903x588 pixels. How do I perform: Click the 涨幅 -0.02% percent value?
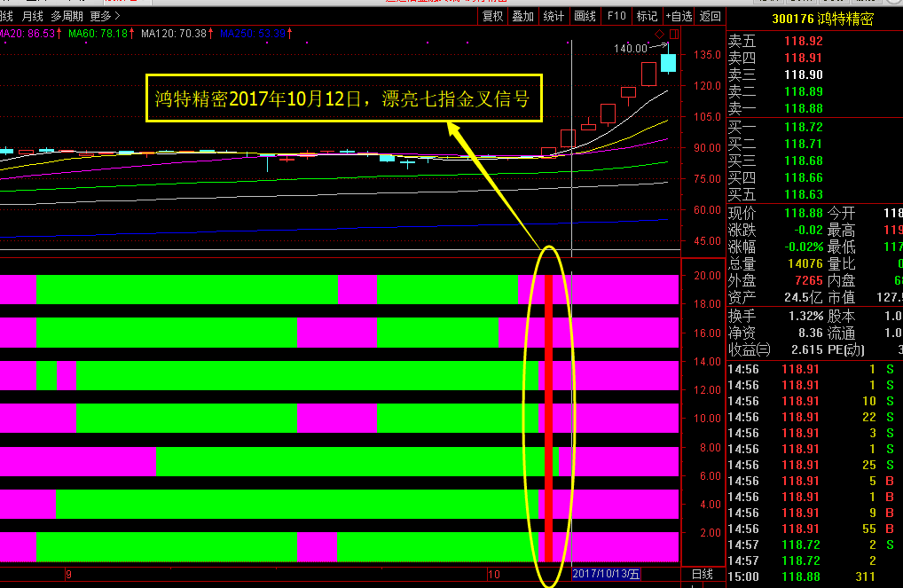(x=804, y=247)
